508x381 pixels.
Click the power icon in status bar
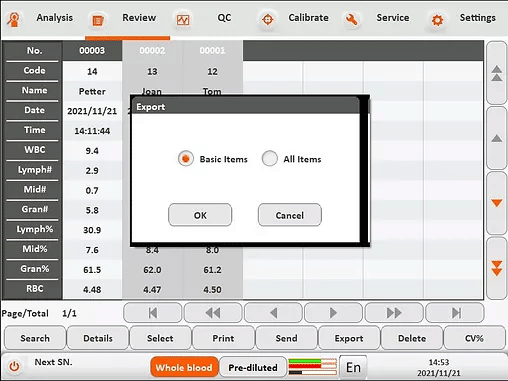pos(14,367)
